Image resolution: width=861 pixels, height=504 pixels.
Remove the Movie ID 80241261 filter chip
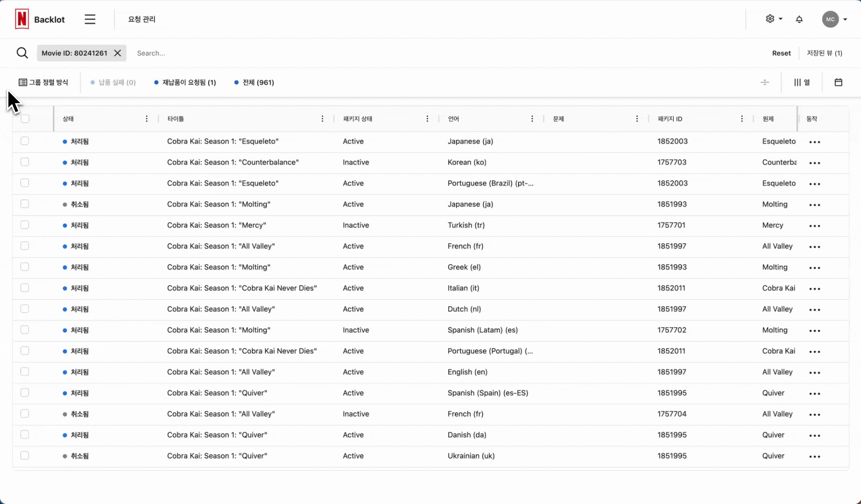[x=118, y=53]
